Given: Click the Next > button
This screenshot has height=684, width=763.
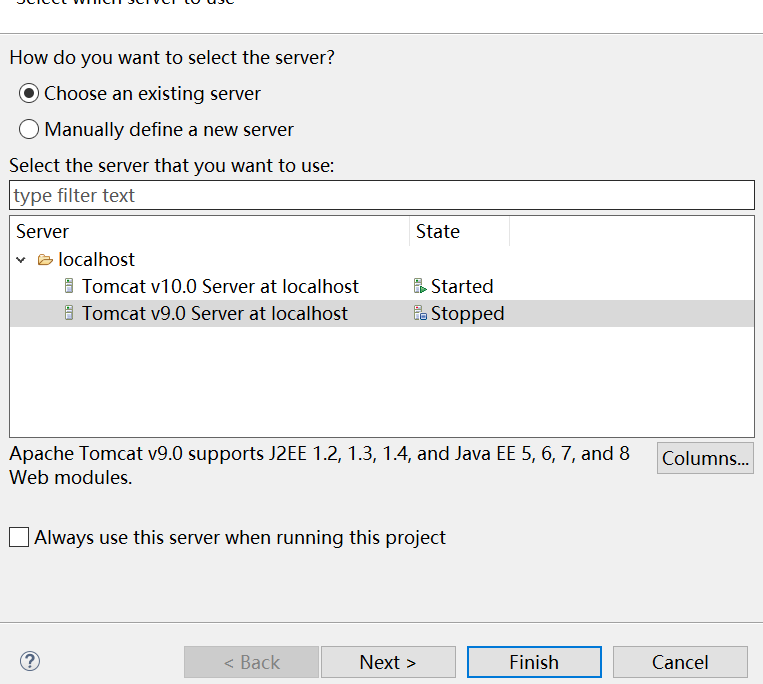Looking at the screenshot, I should 388,662.
